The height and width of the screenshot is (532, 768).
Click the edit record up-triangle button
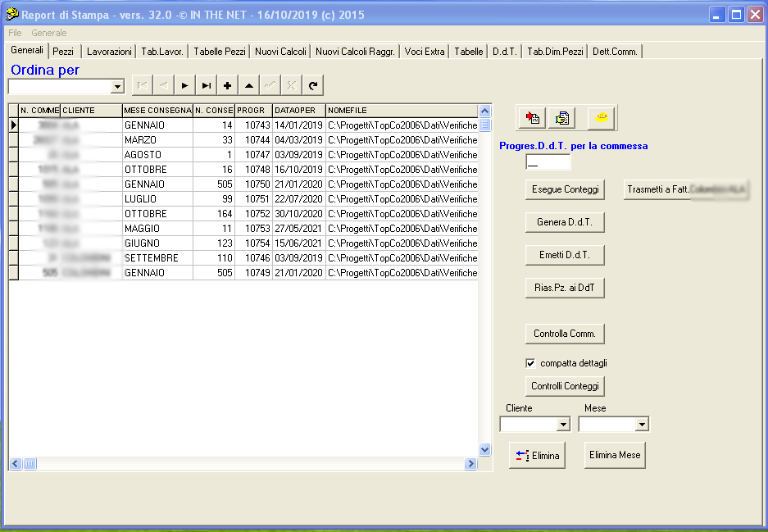coord(249,86)
